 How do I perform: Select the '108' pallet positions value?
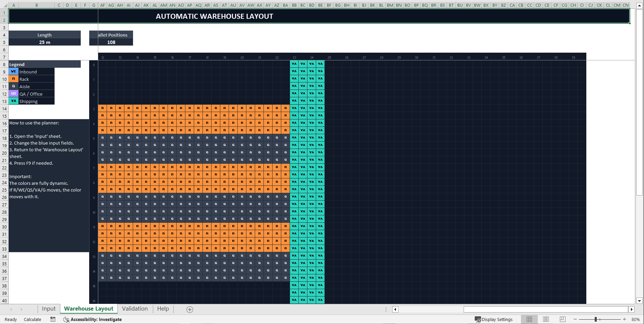111,42
